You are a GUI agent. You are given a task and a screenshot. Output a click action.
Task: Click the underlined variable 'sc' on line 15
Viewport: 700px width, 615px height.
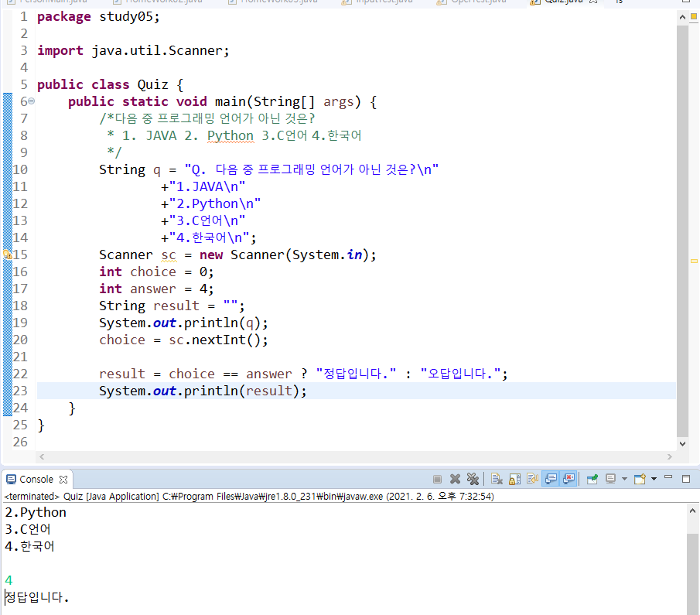point(169,255)
